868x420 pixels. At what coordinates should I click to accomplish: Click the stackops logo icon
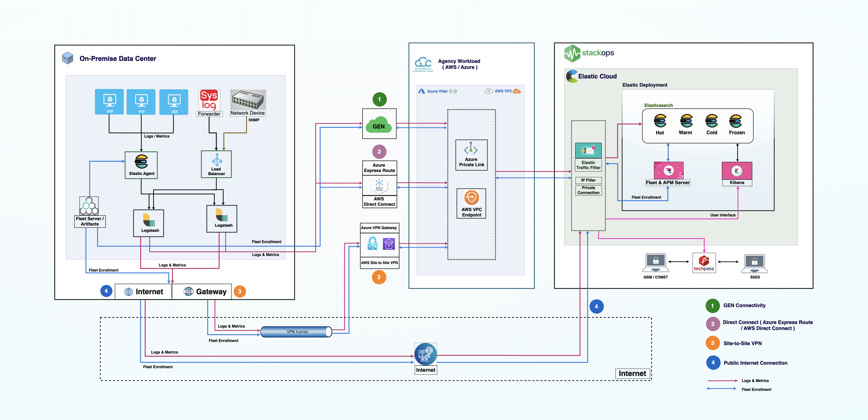[x=572, y=53]
